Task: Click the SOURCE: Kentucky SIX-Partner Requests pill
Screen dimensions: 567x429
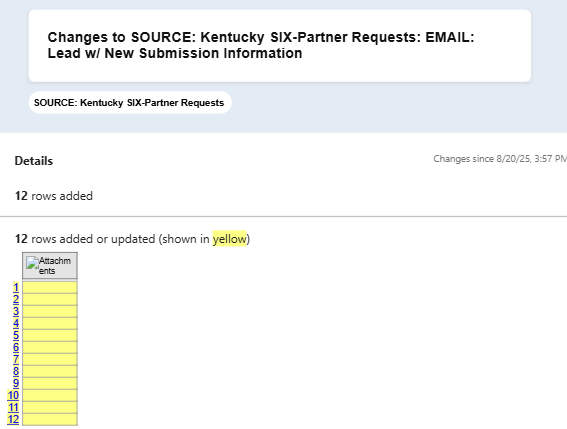Action: (x=130, y=103)
